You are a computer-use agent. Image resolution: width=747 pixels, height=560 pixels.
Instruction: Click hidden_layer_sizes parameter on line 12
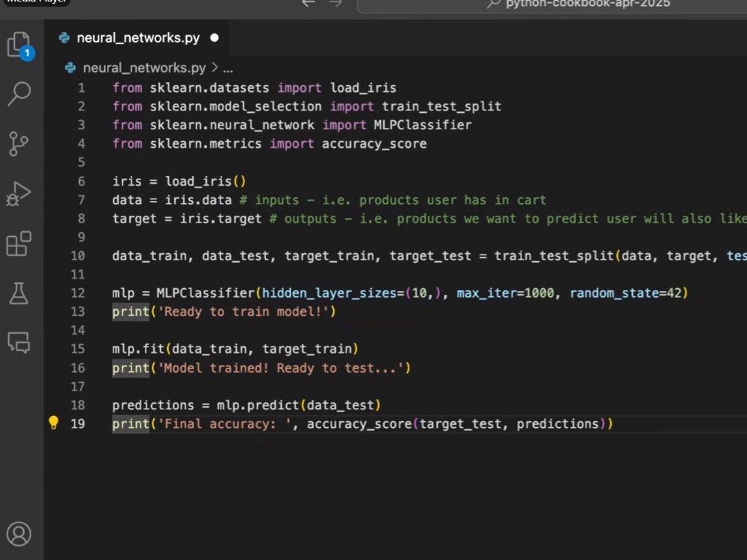(329, 293)
